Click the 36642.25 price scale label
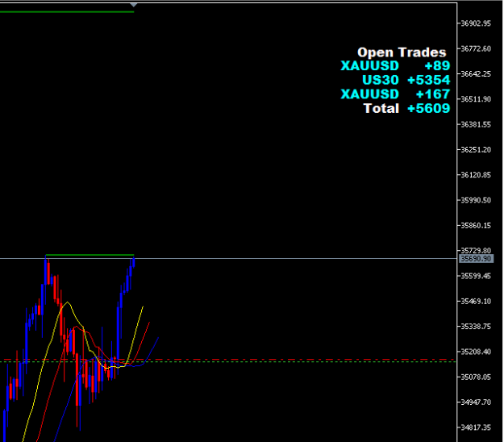504x442 pixels. coord(476,74)
